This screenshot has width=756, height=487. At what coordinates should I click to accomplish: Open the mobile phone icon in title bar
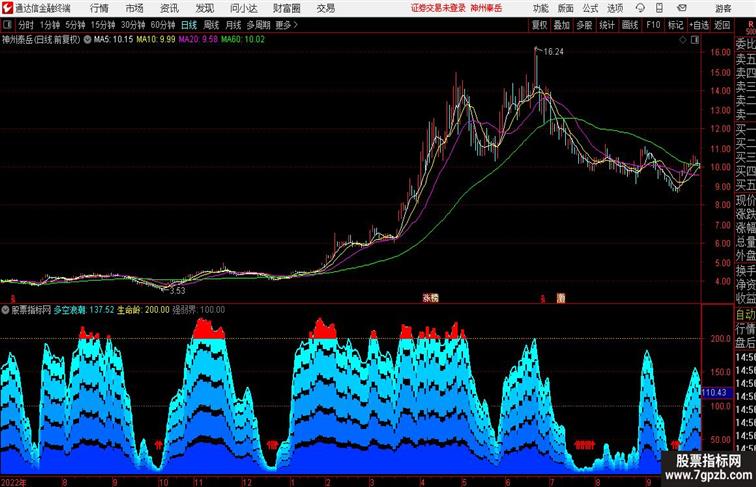click(x=659, y=8)
